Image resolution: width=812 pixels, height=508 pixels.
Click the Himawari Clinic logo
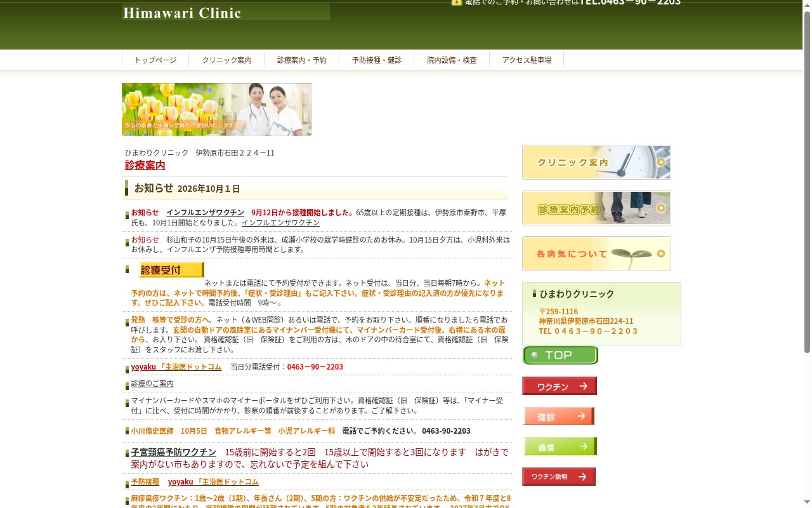pos(226,12)
